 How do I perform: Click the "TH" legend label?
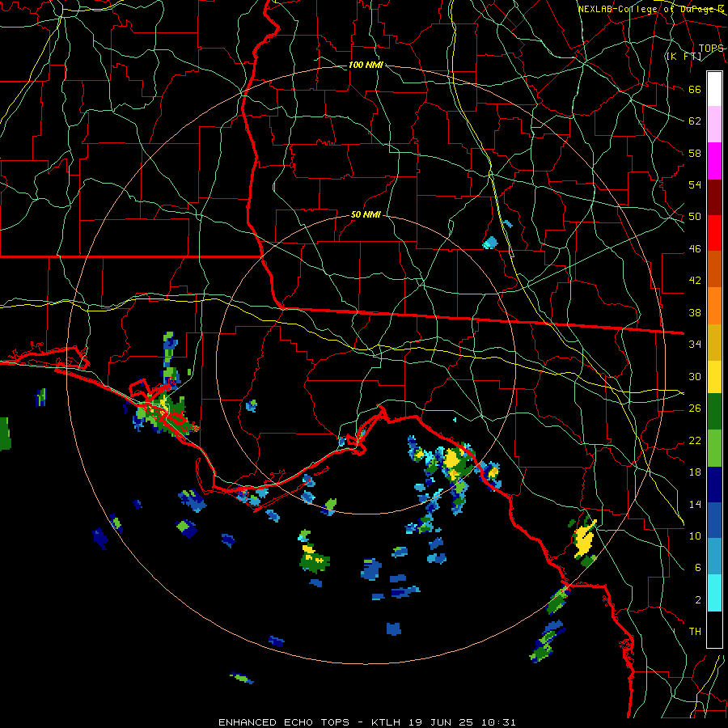[x=695, y=631]
